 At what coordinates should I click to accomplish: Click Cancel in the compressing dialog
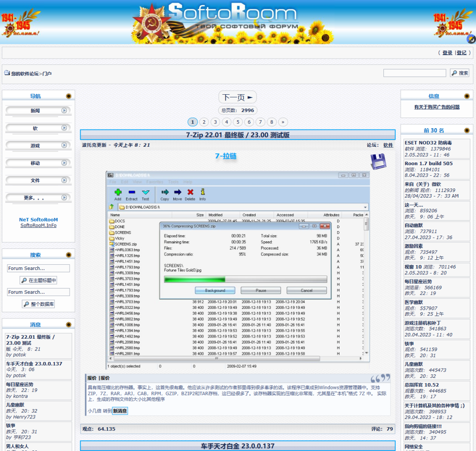pyautogui.click(x=307, y=291)
